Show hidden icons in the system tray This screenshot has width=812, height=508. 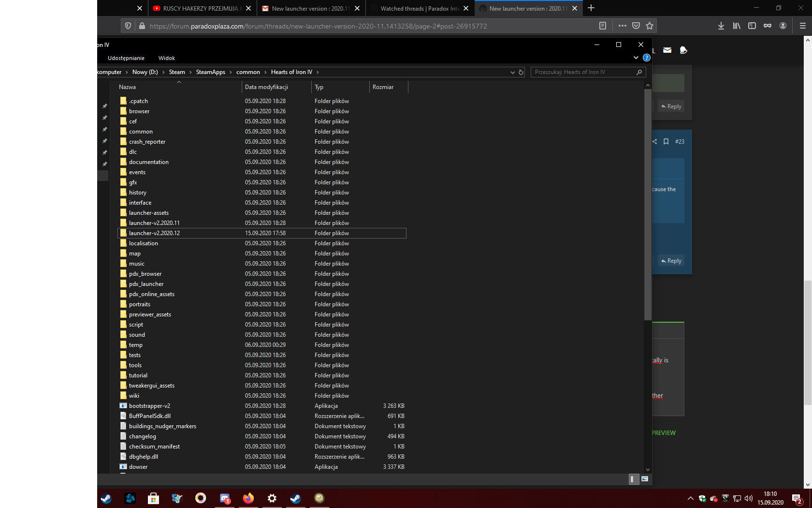click(x=690, y=498)
